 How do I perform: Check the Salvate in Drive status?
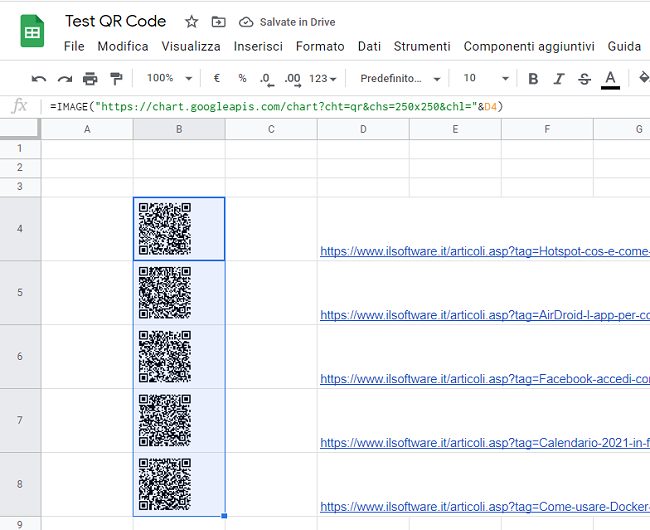point(287,22)
